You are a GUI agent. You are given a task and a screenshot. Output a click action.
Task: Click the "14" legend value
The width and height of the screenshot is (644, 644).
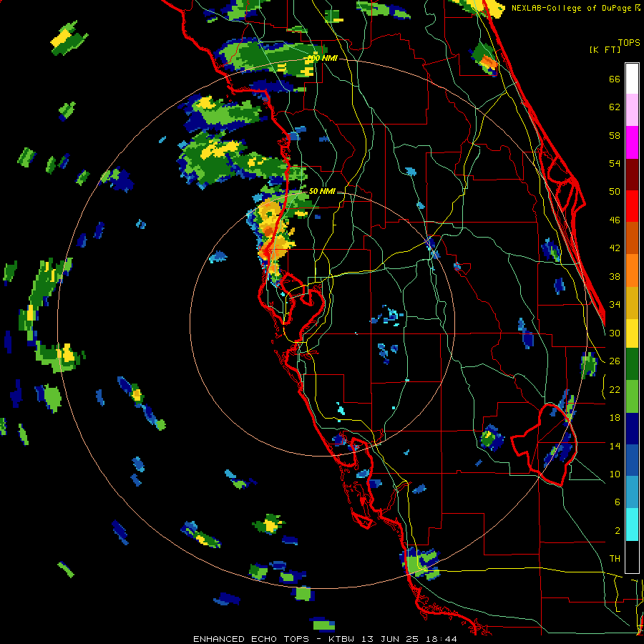click(x=615, y=446)
